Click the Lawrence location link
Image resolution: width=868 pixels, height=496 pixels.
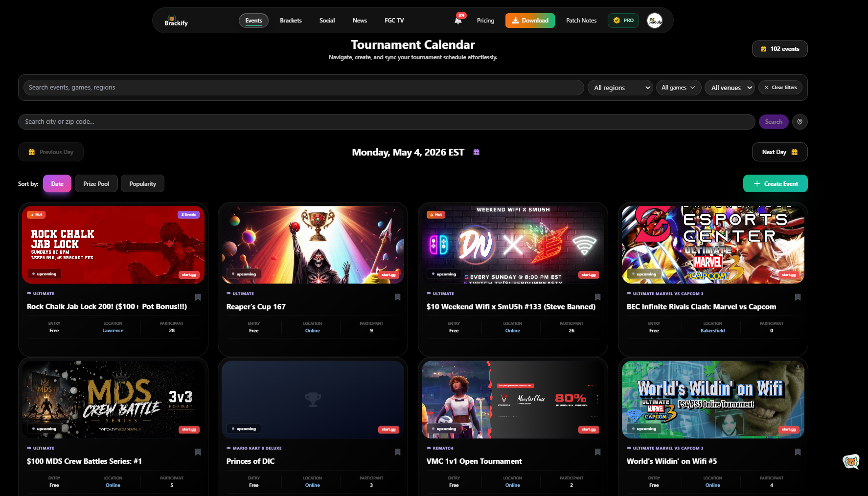(x=113, y=331)
